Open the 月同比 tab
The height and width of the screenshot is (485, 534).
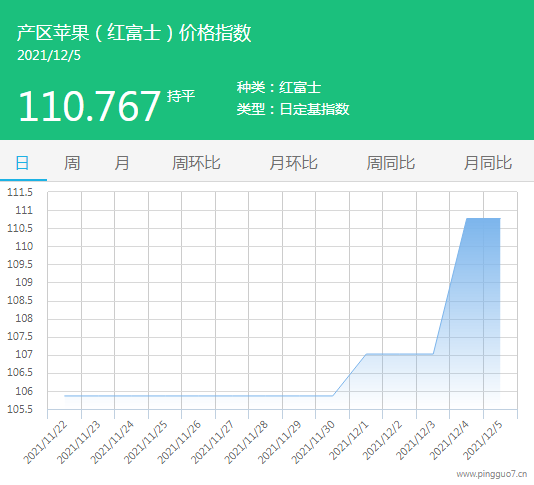click(x=488, y=163)
